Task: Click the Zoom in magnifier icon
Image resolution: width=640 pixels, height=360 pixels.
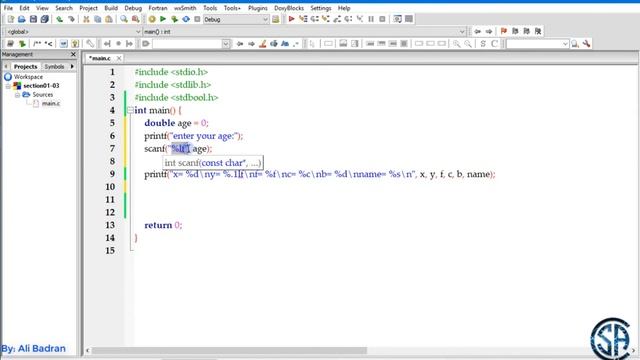Action: (457, 44)
